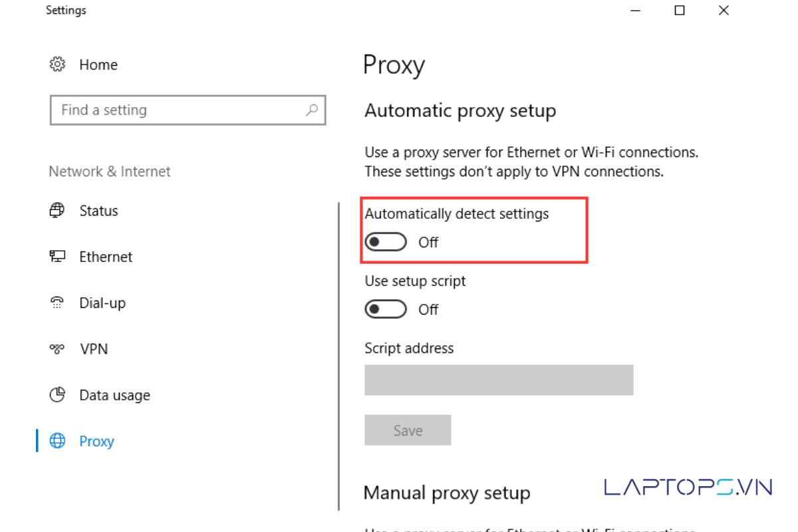798x532 pixels.
Task: Click the Script address text field
Action: pos(499,380)
